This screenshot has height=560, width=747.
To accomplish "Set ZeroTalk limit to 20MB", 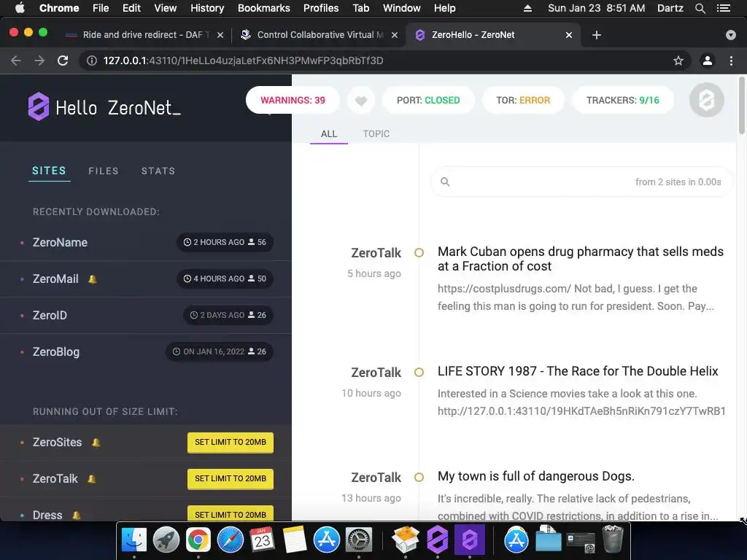I will (x=230, y=478).
